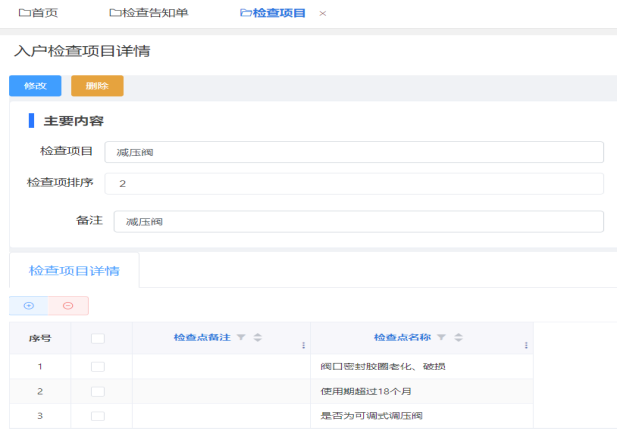Open 检查点备注 column options menu
Image resolution: width=617 pixels, height=429 pixels.
[303, 345]
